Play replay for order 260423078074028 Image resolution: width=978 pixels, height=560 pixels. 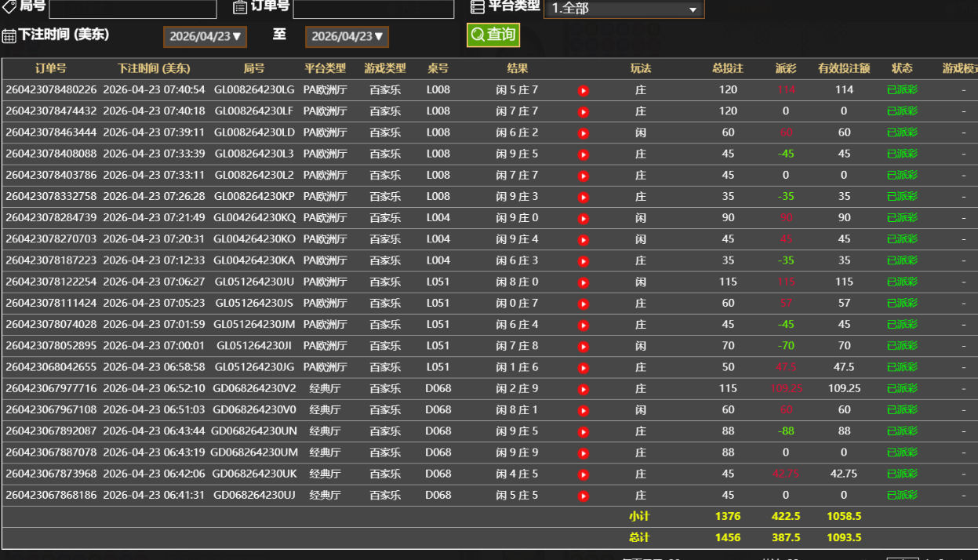[584, 325]
